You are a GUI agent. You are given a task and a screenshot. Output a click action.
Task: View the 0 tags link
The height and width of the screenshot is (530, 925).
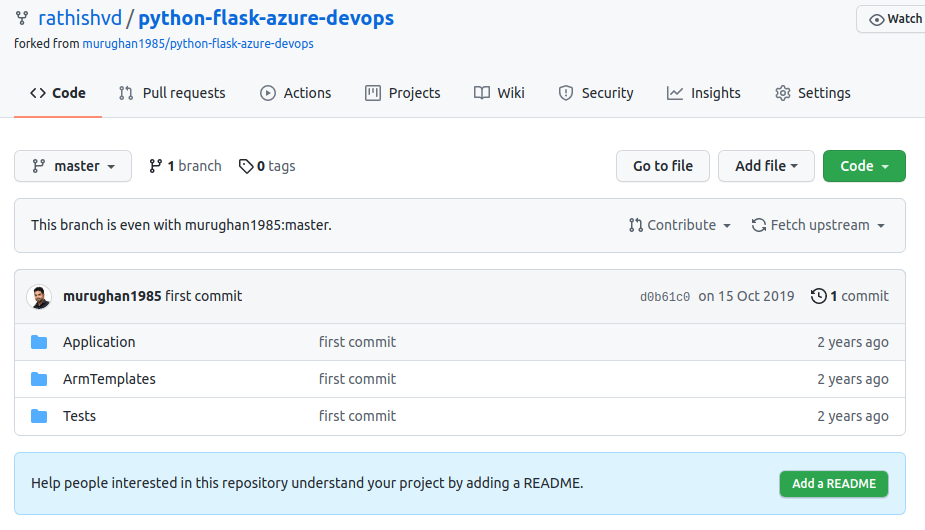[x=267, y=166]
